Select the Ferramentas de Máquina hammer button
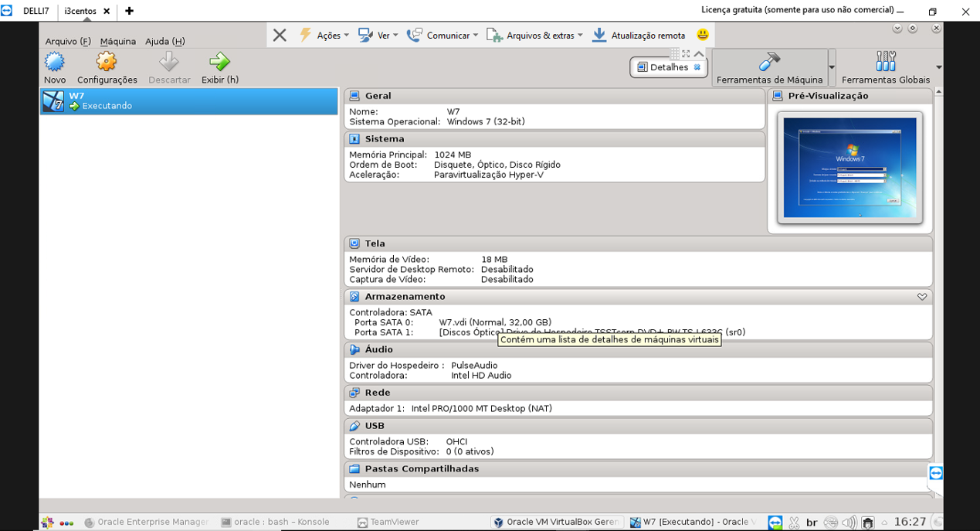980x531 pixels. click(769, 68)
